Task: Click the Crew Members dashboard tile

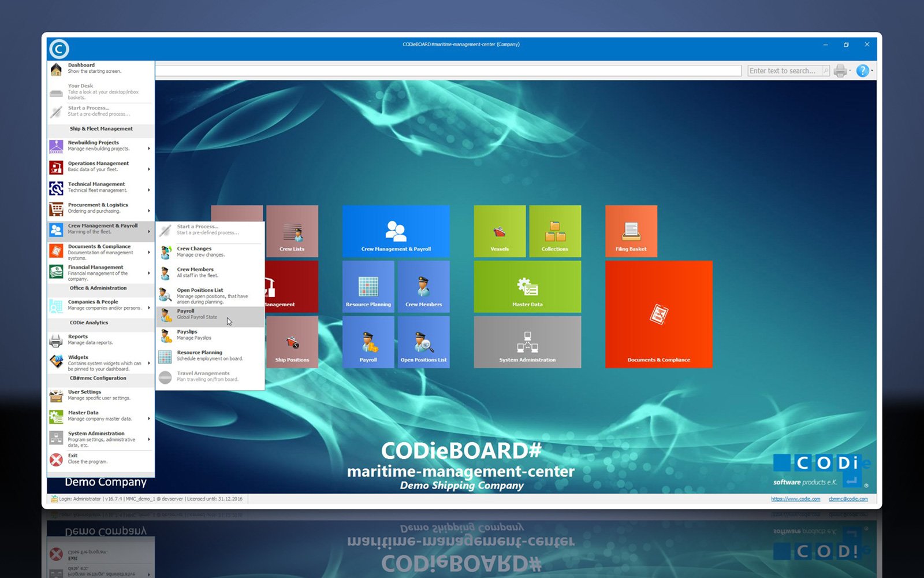Action: [x=424, y=287]
